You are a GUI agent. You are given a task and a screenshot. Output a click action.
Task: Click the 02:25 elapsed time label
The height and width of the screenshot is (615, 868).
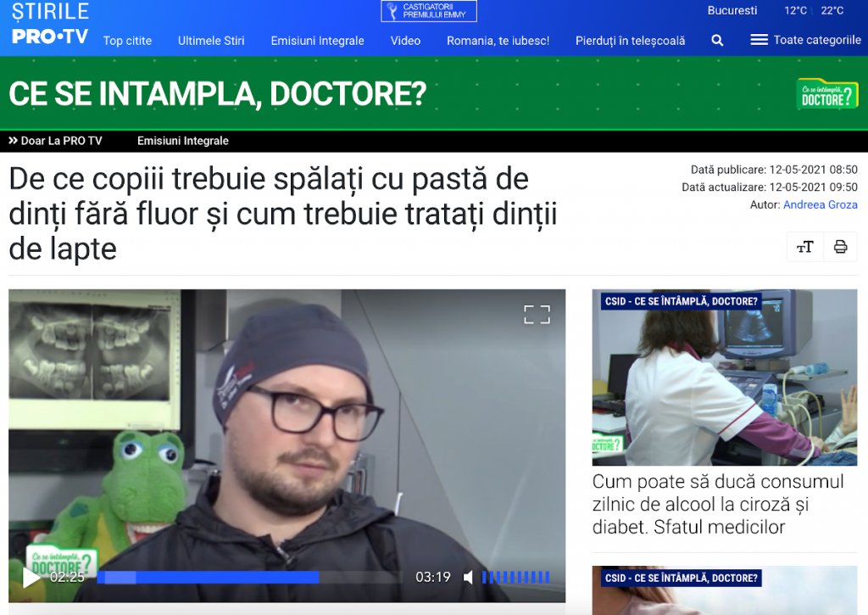(x=67, y=578)
